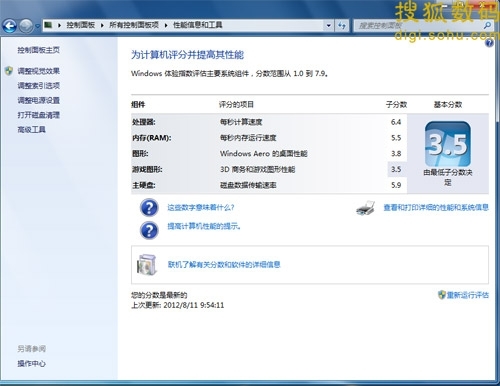Click the printer icon

tap(365, 208)
